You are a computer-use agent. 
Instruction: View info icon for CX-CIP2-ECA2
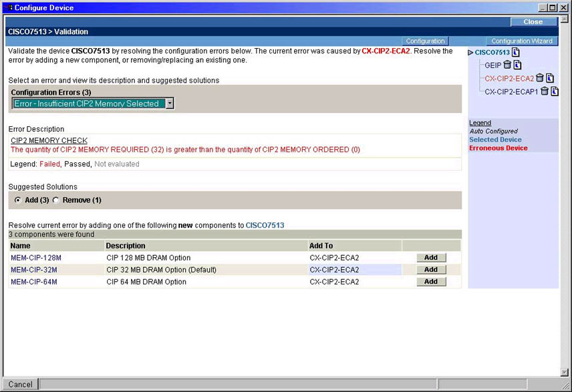pyautogui.click(x=549, y=78)
